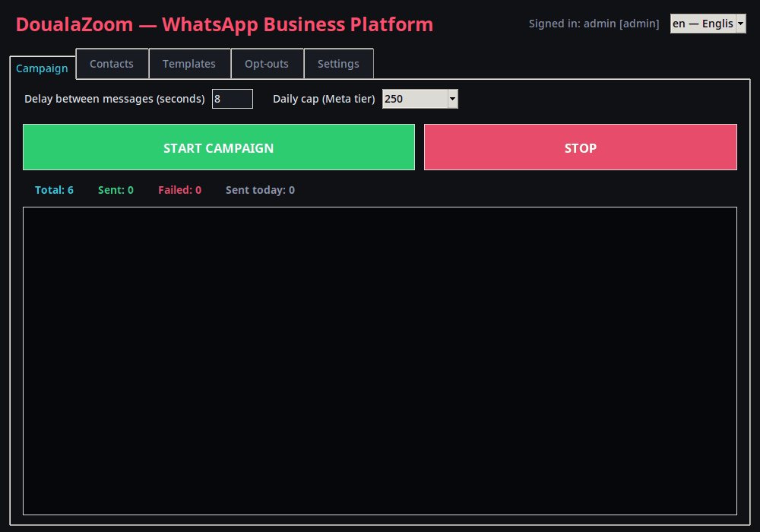Image resolution: width=760 pixels, height=532 pixels.
Task: Click the Signed in: admin label
Action: click(x=594, y=24)
